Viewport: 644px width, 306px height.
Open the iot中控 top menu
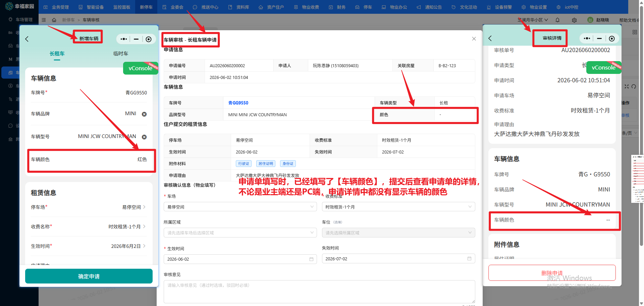[568, 7]
